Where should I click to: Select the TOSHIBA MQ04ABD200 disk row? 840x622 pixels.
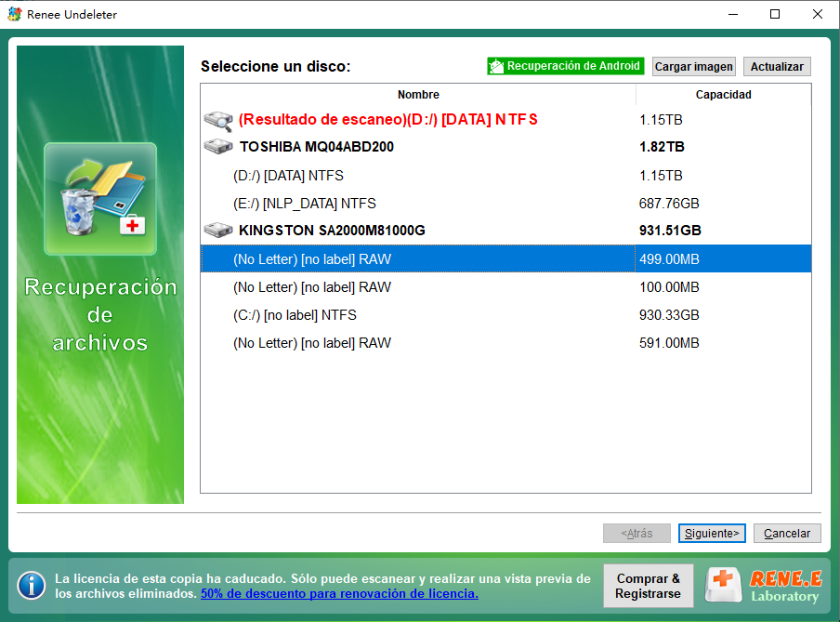505,146
